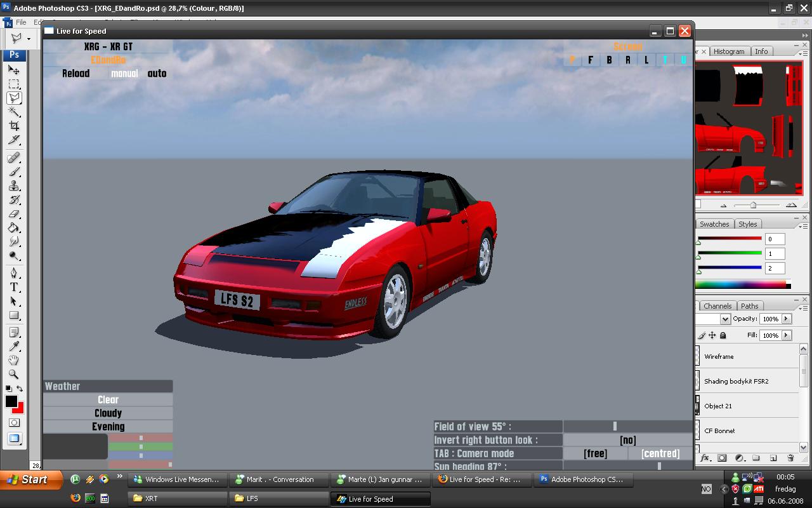
Task: Toggle lock image pixels
Action: pos(702,335)
